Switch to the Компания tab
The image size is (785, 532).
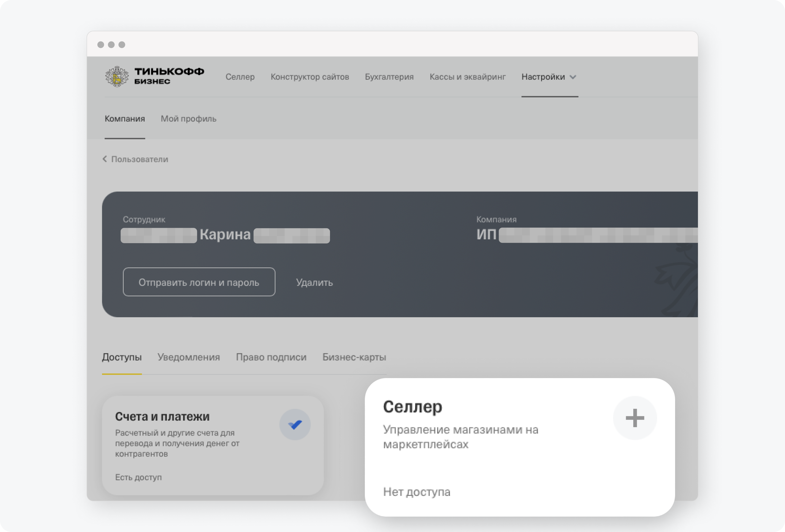[125, 119]
